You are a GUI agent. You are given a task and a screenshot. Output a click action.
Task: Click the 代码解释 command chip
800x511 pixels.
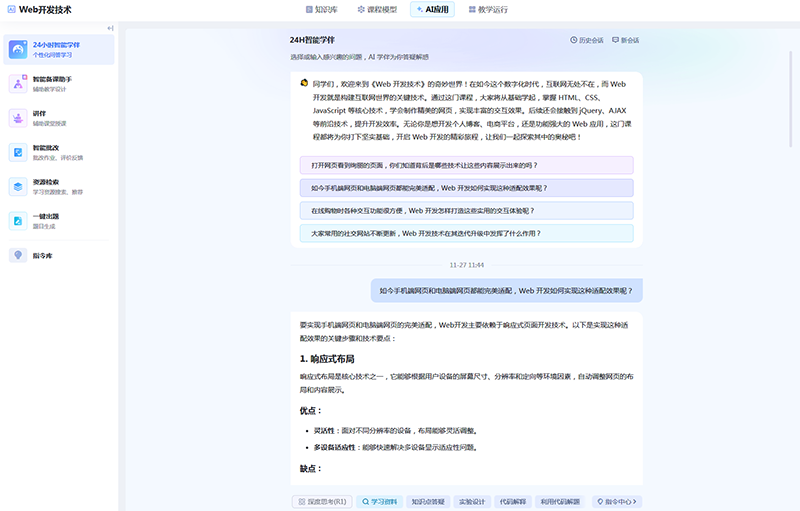(512, 501)
